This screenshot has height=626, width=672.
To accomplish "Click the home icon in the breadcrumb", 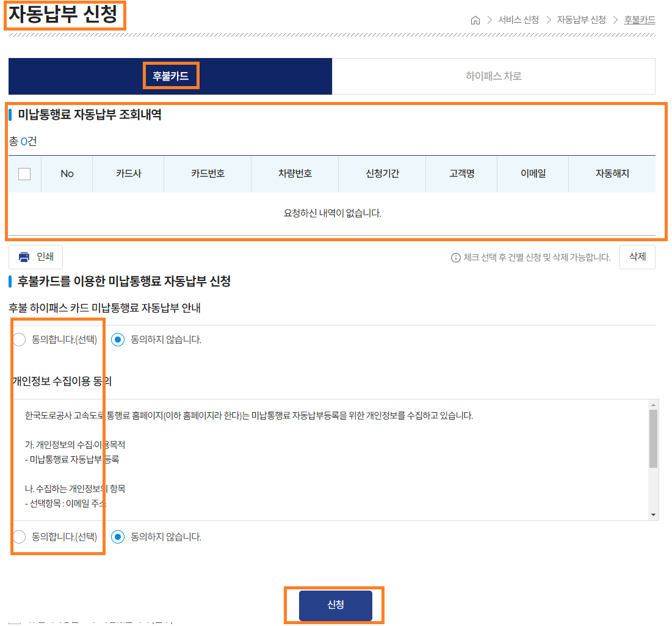I will (475, 20).
